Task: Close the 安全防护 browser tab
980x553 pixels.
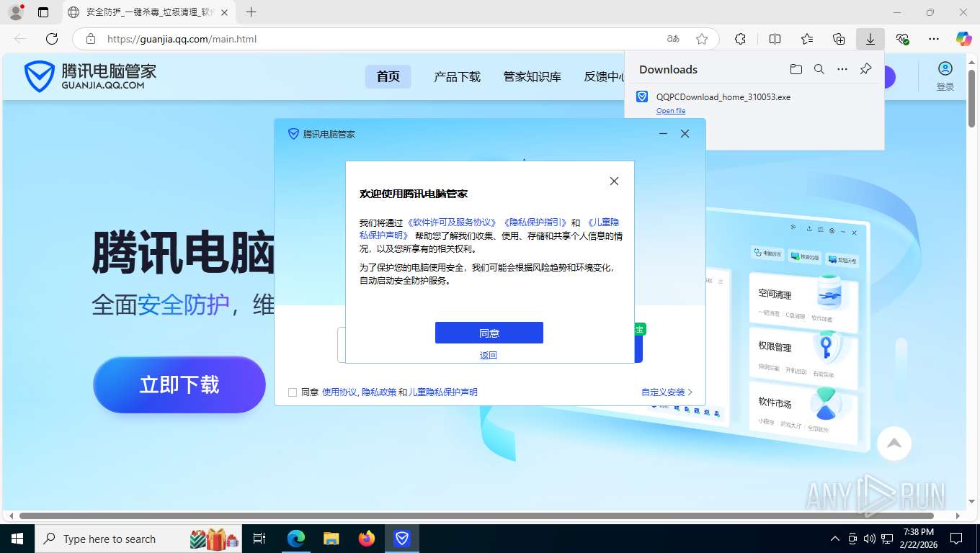Action: point(224,12)
